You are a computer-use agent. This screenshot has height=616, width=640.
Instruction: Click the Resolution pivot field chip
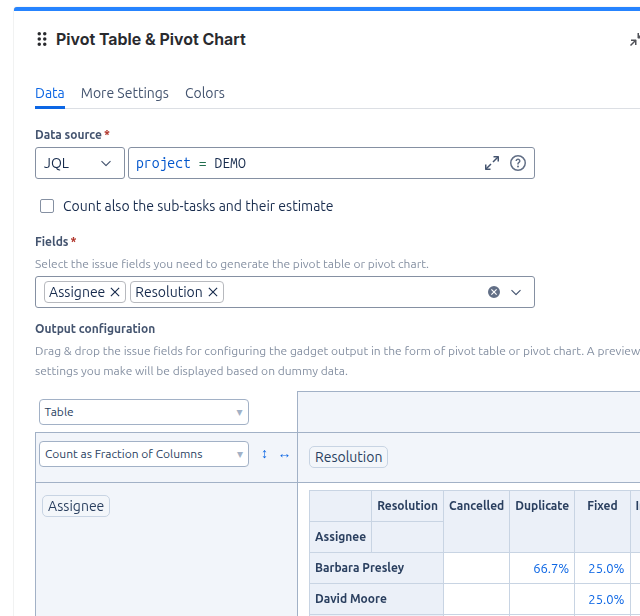pos(348,457)
